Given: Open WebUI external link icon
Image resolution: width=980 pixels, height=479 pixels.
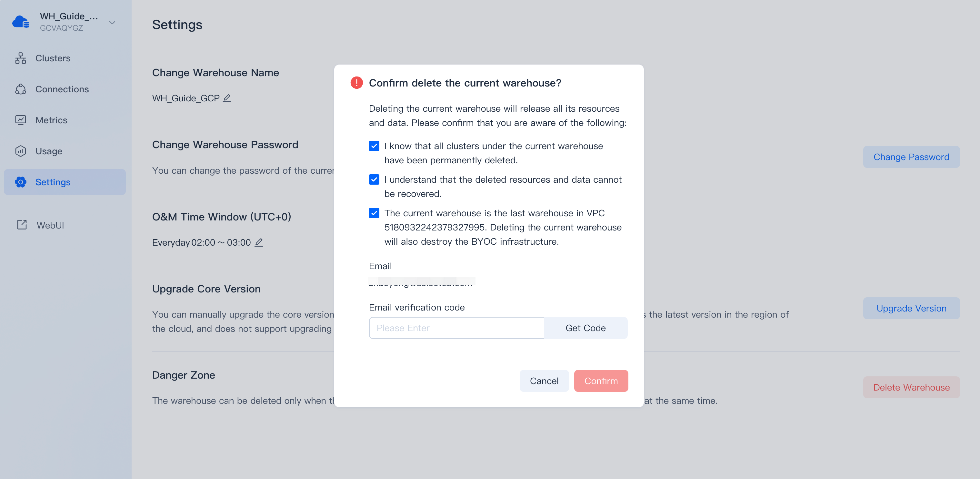Looking at the screenshot, I should click(x=22, y=225).
